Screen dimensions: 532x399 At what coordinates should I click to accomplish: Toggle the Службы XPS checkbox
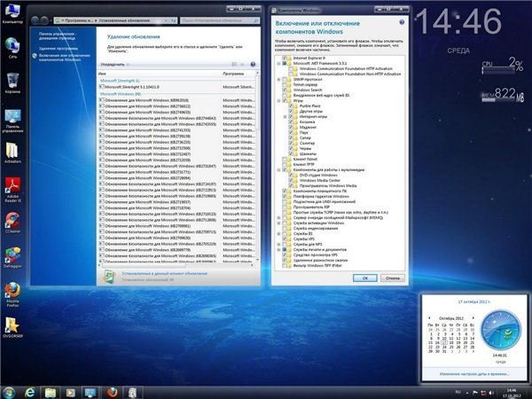[285, 239]
